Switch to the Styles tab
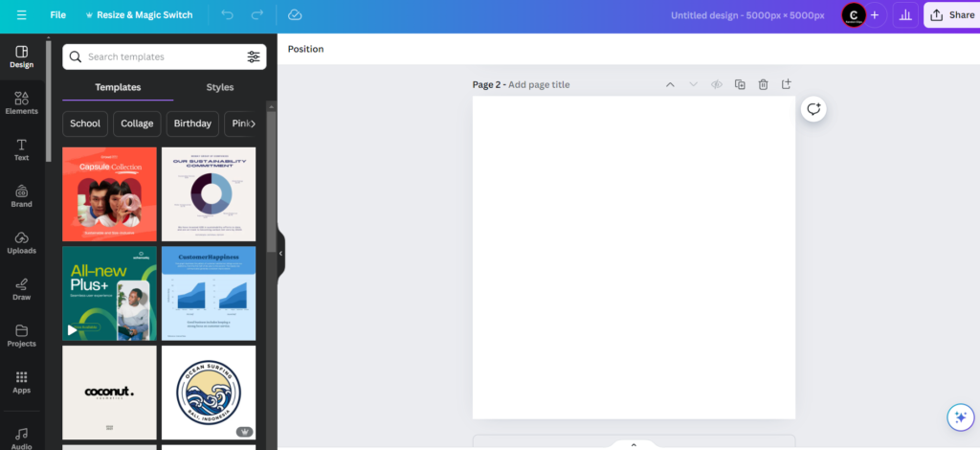Viewport: 980px width, 450px height. [x=220, y=87]
